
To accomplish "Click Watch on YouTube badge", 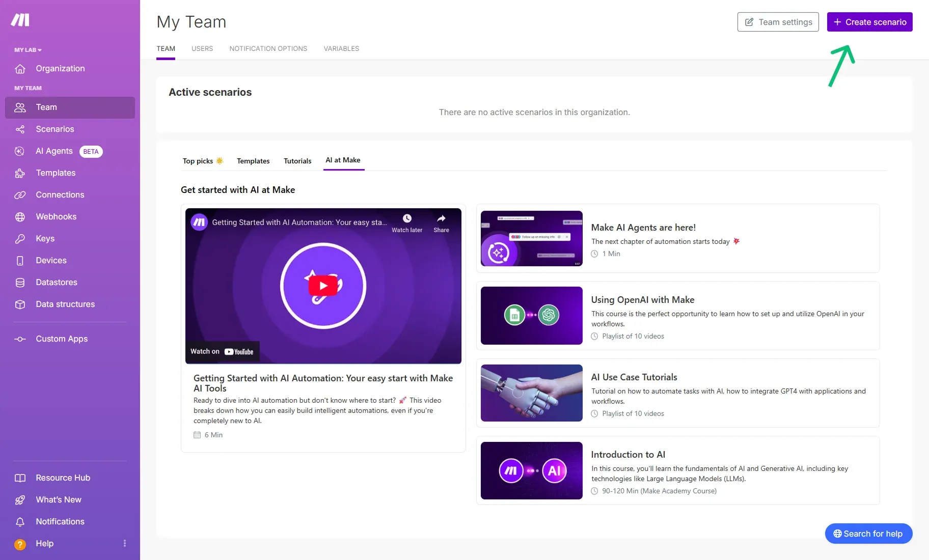I will (222, 352).
